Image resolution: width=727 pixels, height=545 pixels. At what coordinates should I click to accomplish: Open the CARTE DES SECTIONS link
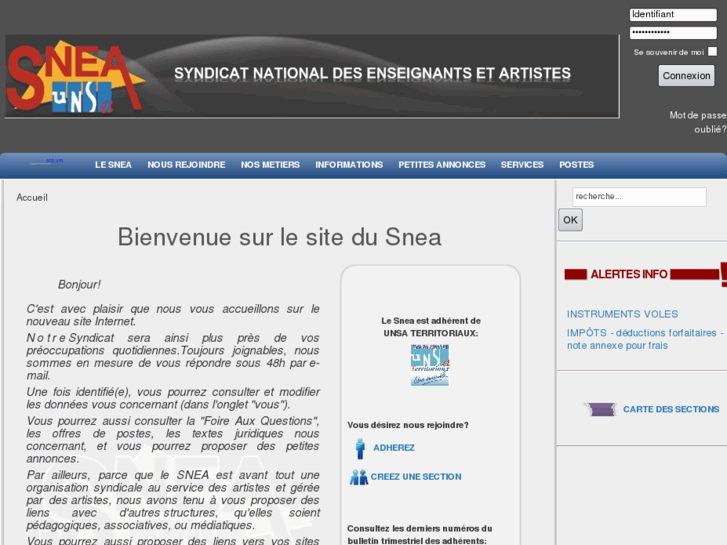coord(671,410)
